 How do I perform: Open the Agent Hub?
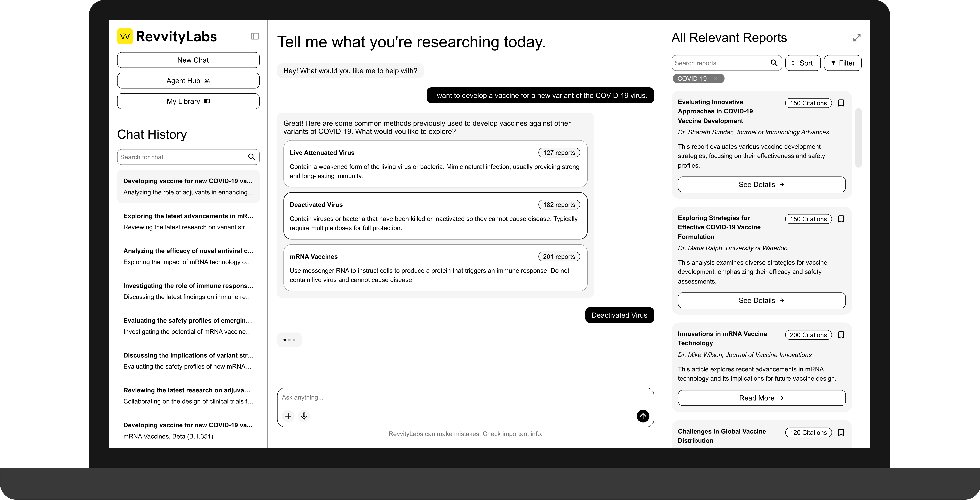(188, 81)
